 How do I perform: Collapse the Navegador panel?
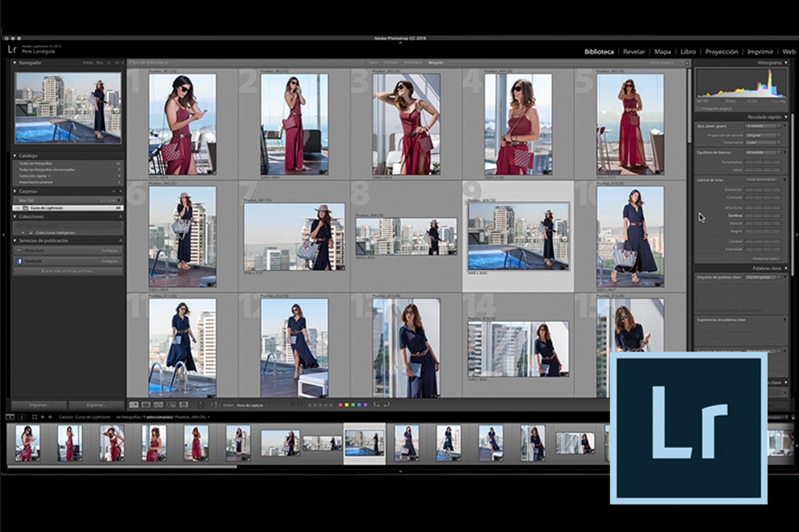pos(15,63)
